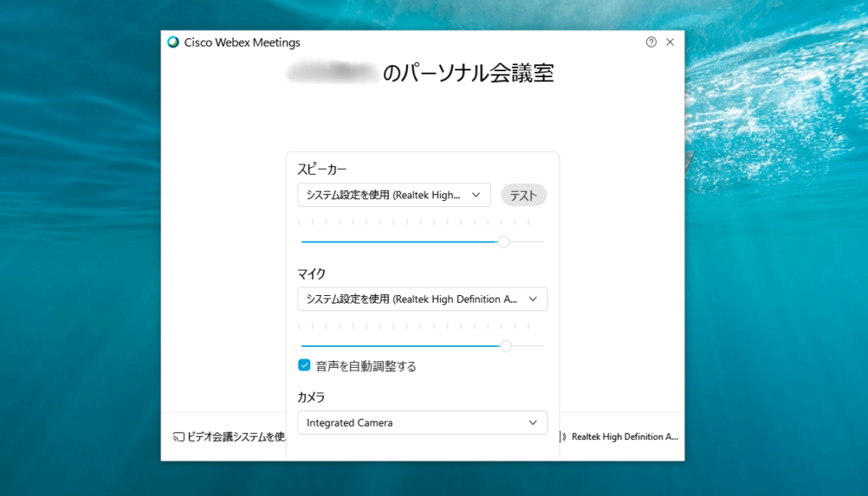This screenshot has height=496, width=868.
Task: Click the speaker level meter ticks
Action: 414,222
